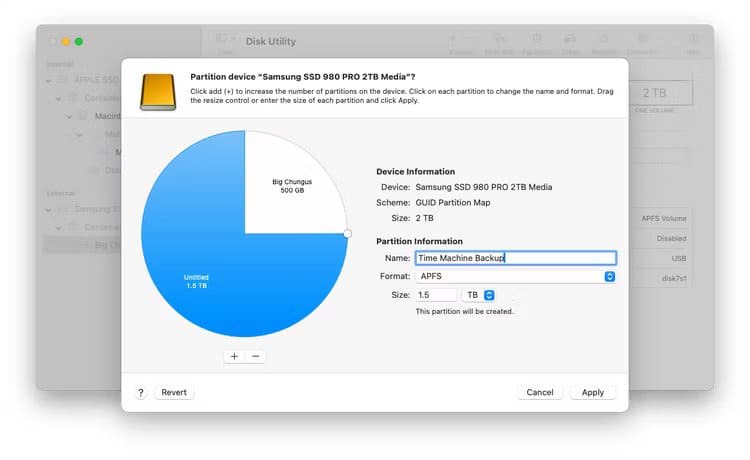The height and width of the screenshot is (460, 750).
Task: Collapse the Samsung SSD sidebar row
Action: pos(49,210)
